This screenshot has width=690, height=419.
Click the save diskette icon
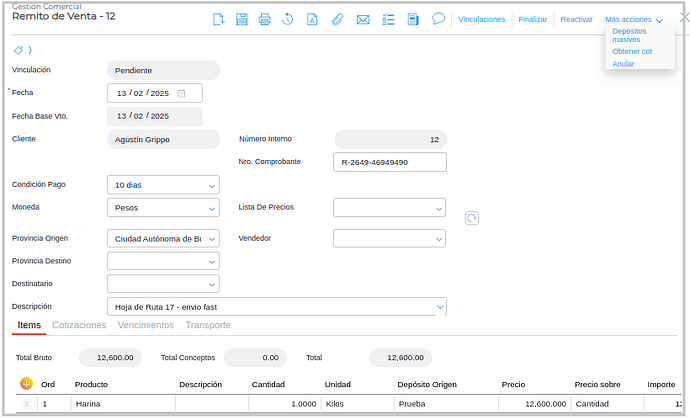tap(241, 20)
